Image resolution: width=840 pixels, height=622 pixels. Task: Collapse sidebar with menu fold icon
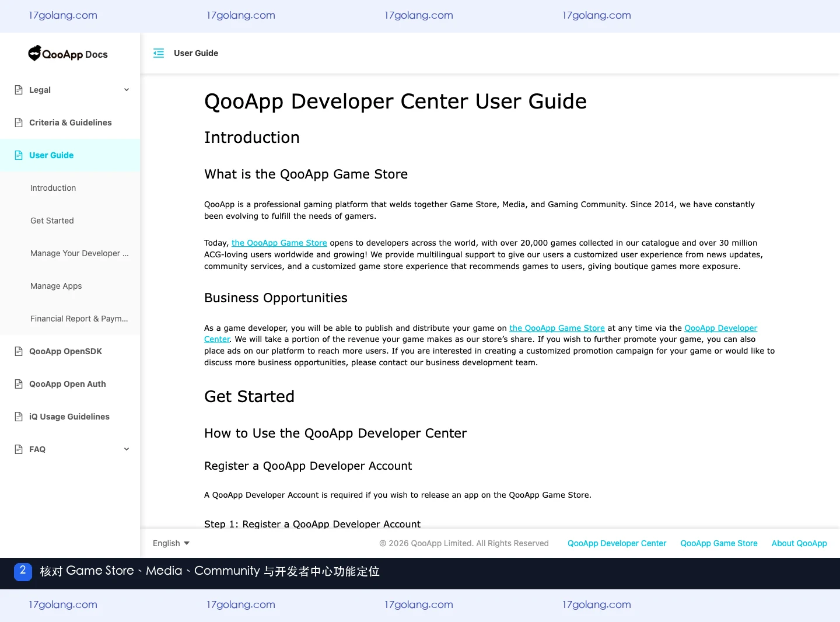(159, 53)
